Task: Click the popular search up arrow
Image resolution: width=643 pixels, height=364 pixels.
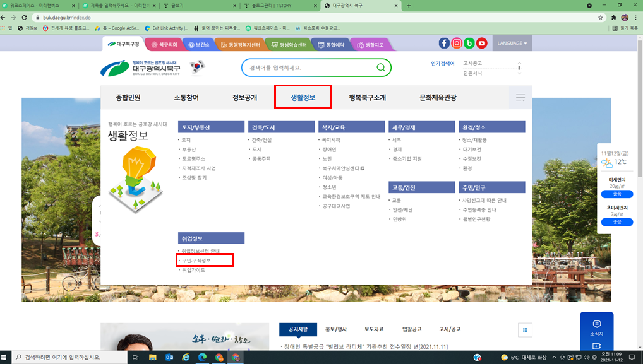Action: point(520,63)
